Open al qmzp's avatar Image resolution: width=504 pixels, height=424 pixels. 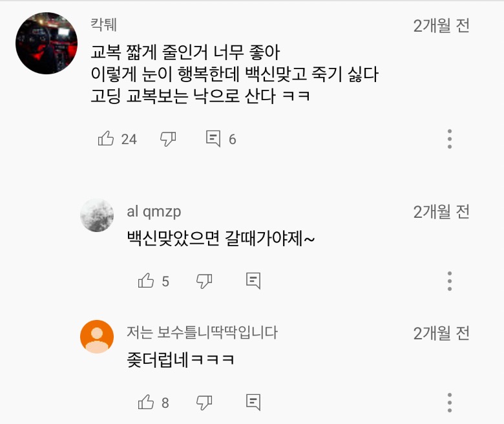97,215
